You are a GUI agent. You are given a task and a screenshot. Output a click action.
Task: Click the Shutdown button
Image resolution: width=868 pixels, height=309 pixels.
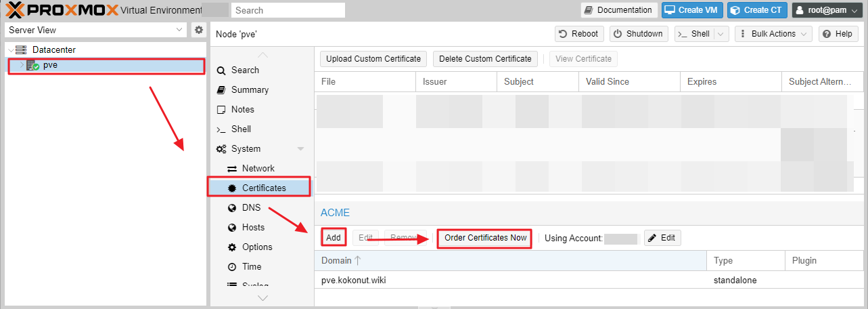point(639,34)
